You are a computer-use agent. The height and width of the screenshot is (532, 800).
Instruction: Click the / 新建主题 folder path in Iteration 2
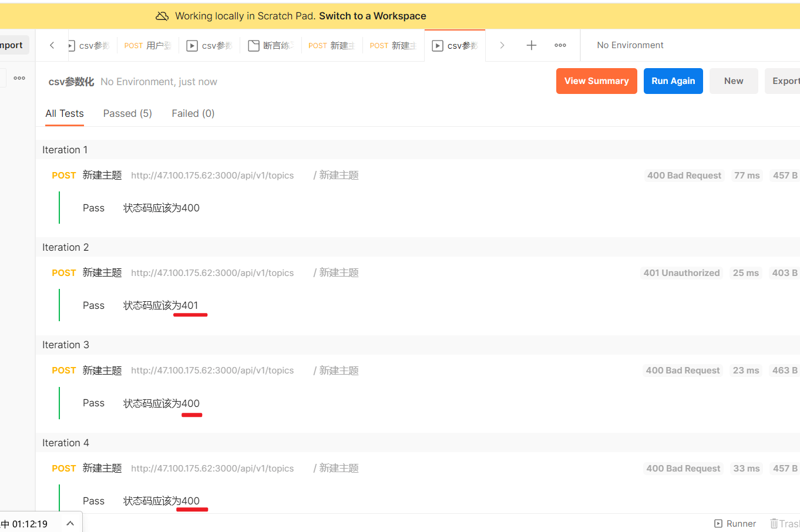336,272
